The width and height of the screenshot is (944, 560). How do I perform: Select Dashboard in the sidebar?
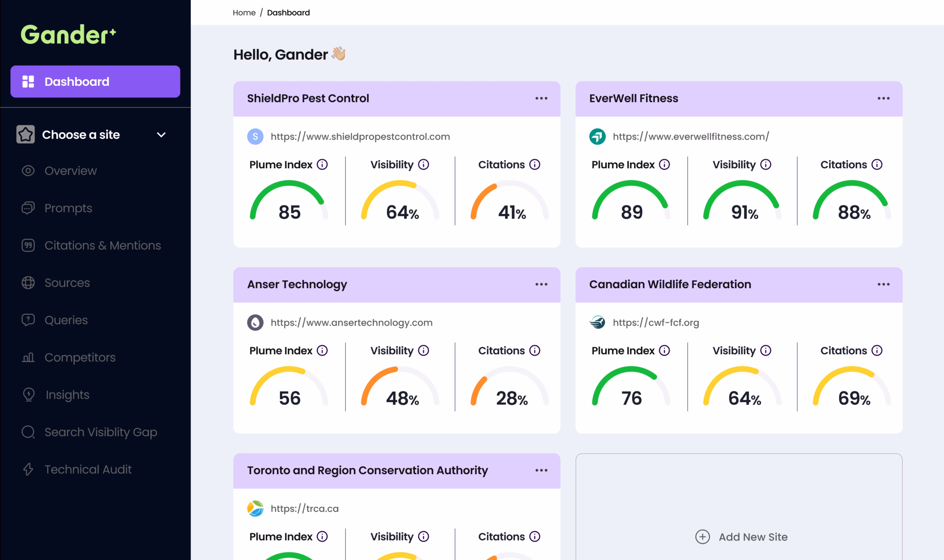[95, 81]
